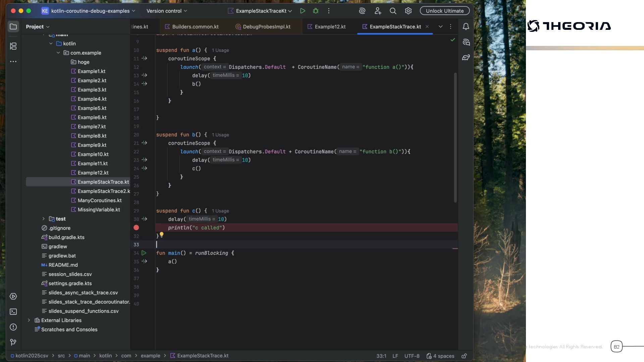Open the Notifications bell panel

coord(466,26)
